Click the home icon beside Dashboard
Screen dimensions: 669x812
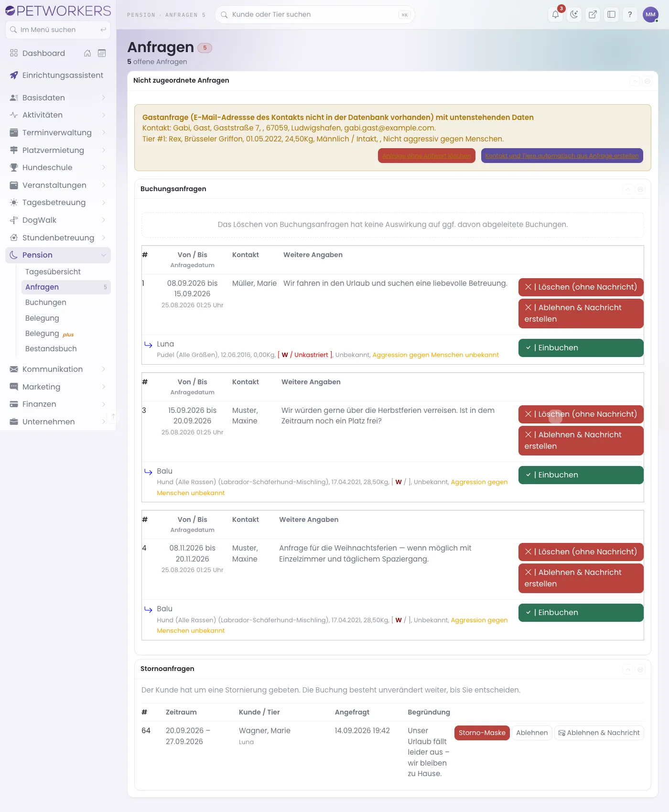87,53
